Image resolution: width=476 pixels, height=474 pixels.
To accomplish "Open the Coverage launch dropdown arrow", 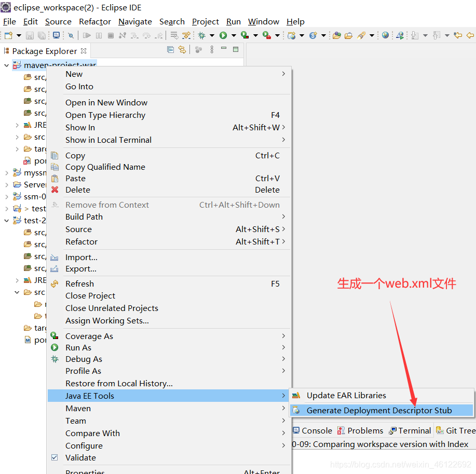I will [255, 35].
